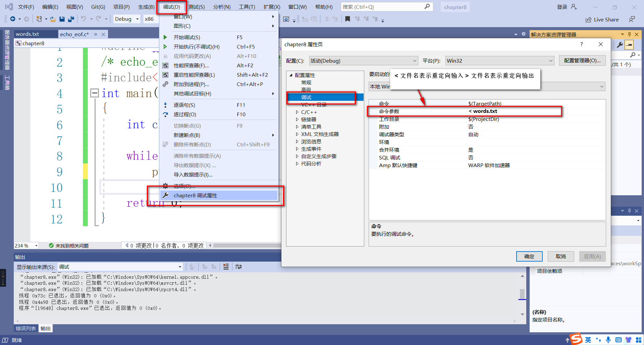The height and width of the screenshot is (345, 644).
Task: Click the open file folder icon
Action: pos(53,19)
